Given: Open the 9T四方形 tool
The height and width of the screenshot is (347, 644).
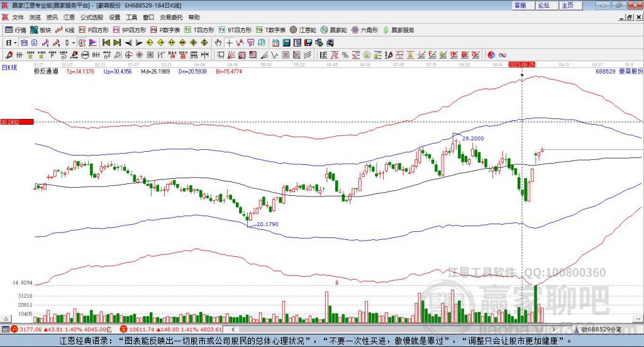Looking at the screenshot, I should point(235,30).
